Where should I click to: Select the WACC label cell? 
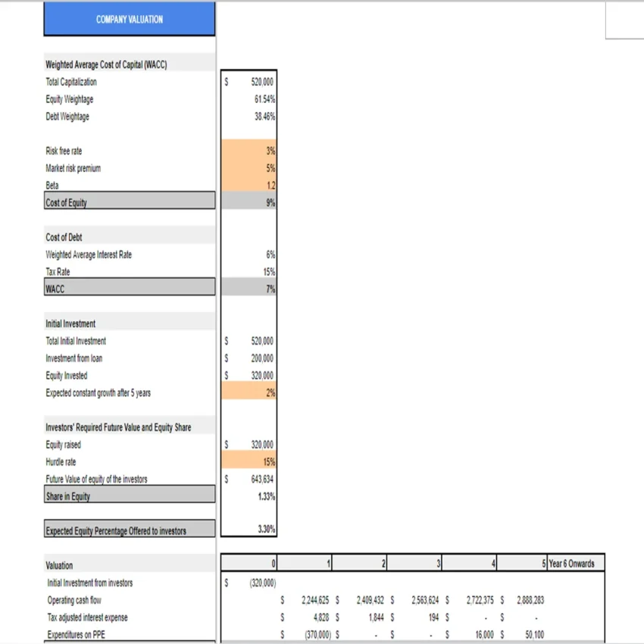point(130,286)
